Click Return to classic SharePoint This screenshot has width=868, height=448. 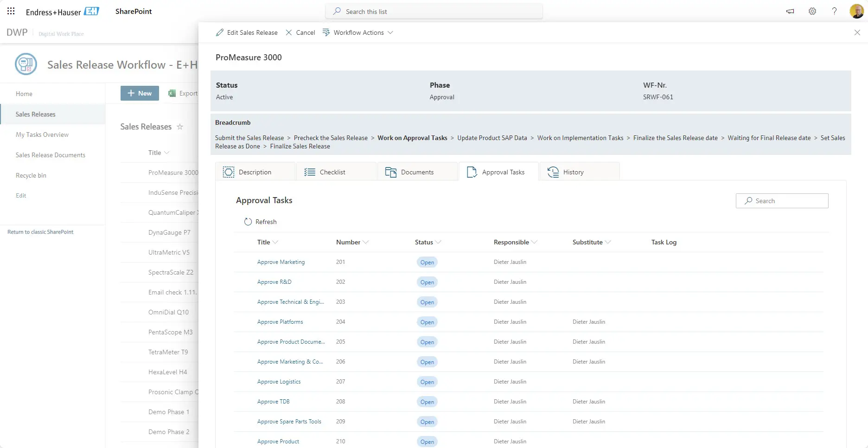tap(40, 231)
